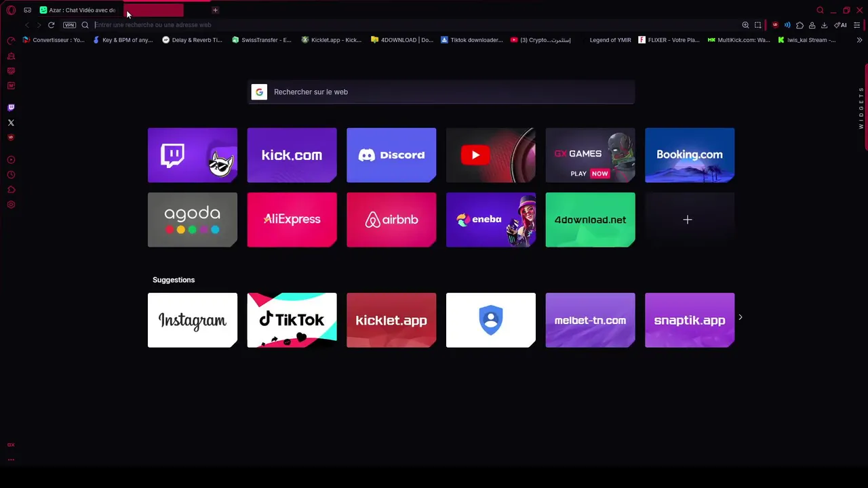
Task: Add a new tab with plus button
Action: 215,10
